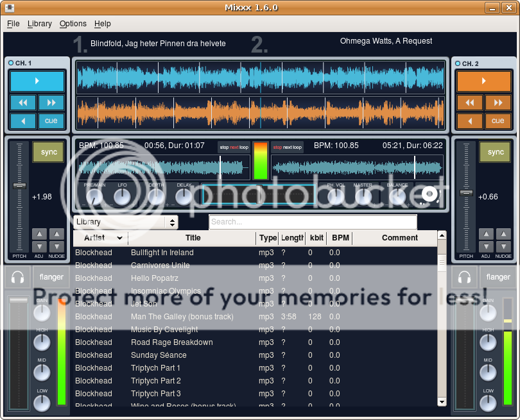Sort by BPM column header
520x420 pixels.
340,238
